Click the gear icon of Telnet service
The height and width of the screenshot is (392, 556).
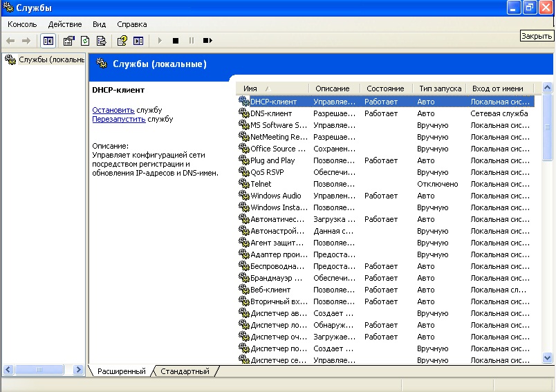pyautogui.click(x=244, y=184)
